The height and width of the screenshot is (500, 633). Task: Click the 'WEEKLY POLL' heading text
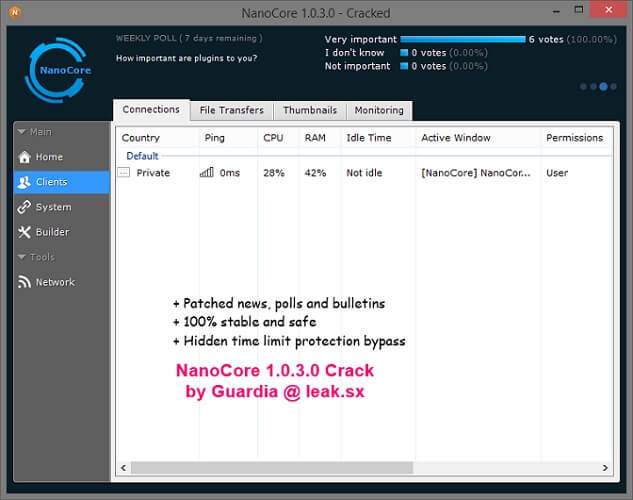[x=146, y=38]
